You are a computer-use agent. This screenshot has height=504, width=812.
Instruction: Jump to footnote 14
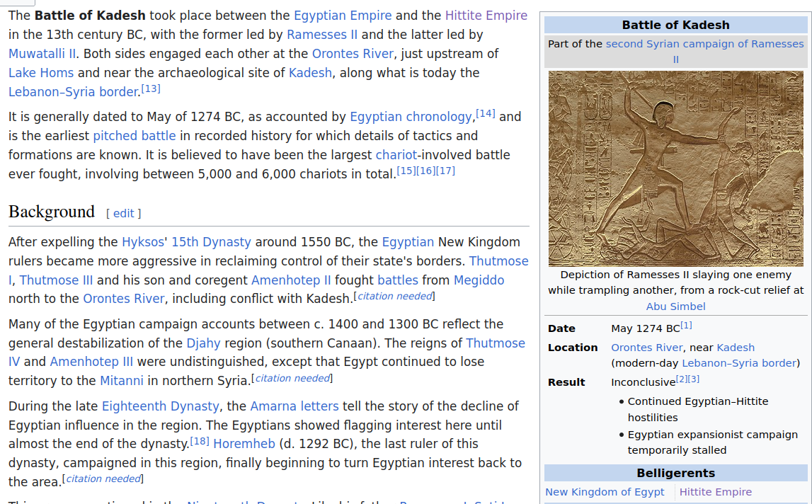(x=486, y=113)
